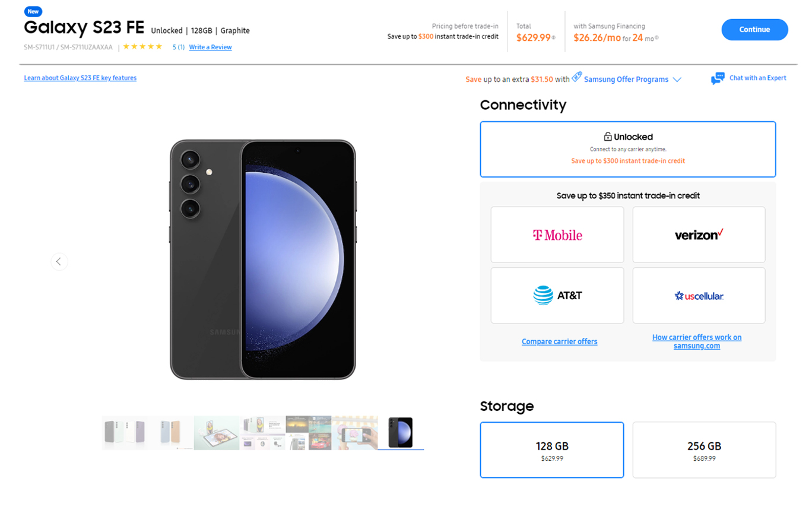
Task: Click the previous image arrow in gallery
Action: point(59,261)
